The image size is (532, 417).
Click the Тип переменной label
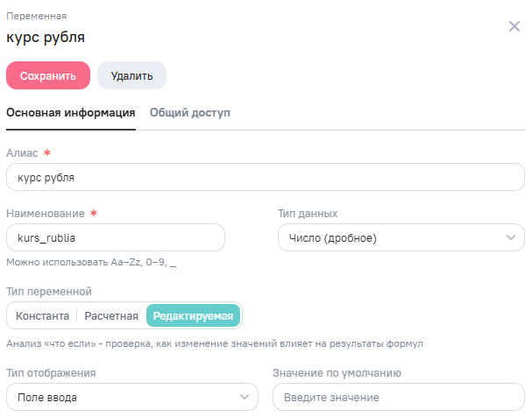(49, 292)
